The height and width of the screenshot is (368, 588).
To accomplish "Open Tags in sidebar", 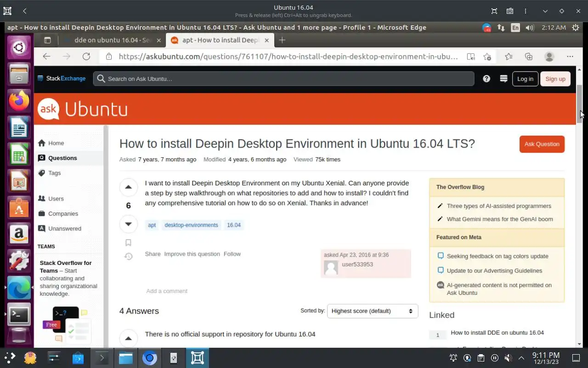I will click(x=54, y=173).
